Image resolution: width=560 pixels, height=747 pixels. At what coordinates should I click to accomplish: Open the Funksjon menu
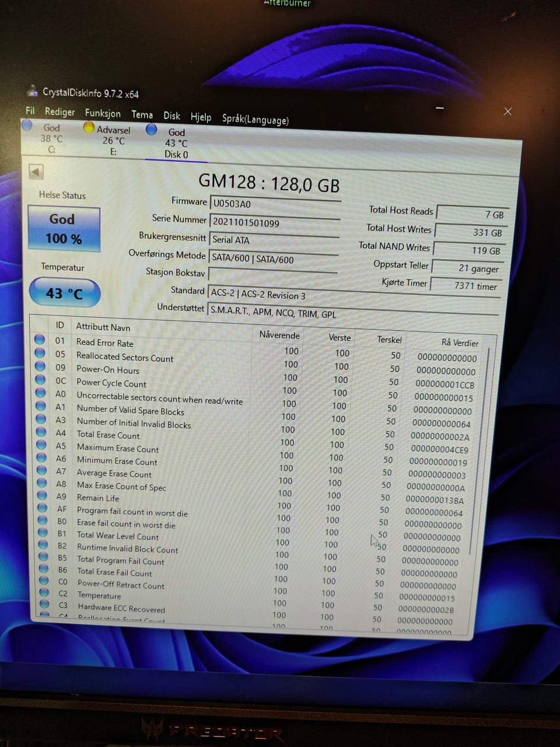pos(103,113)
